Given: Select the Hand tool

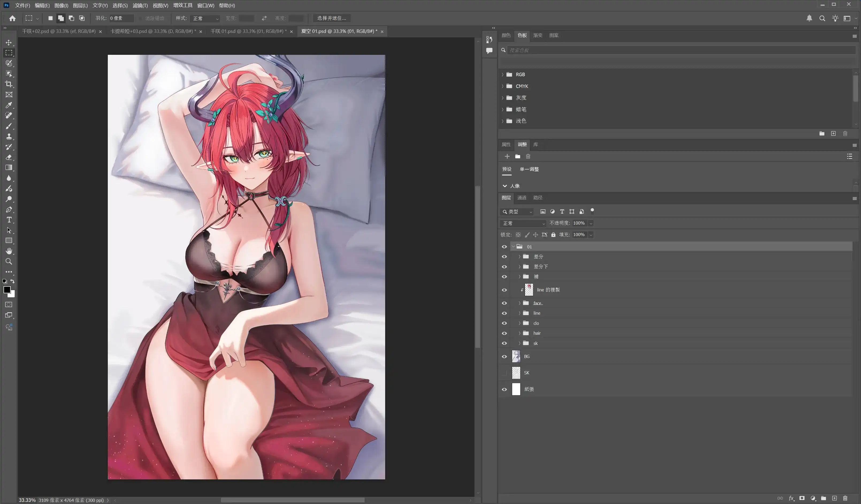Looking at the screenshot, I should (x=9, y=251).
